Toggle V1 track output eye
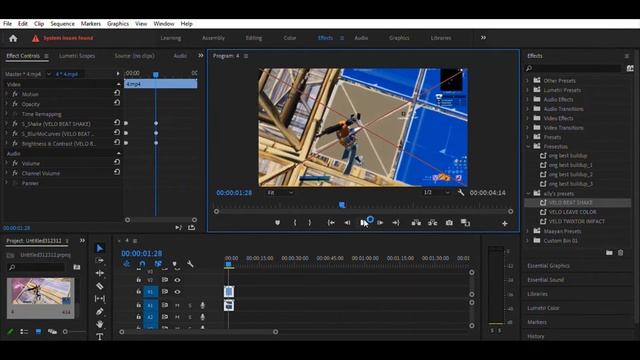Image resolution: width=640 pixels, height=360 pixels. coord(177,292)
